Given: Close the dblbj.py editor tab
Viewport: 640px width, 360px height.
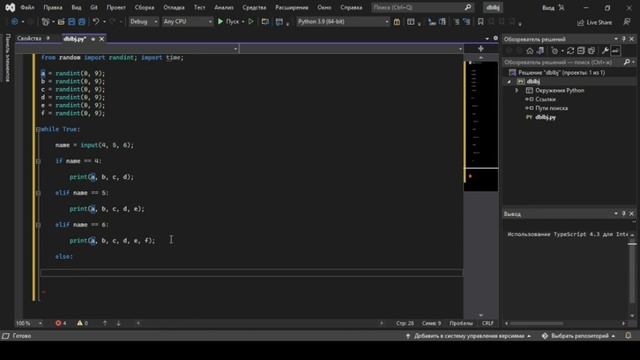Looking at the screenshot, I should (x=102, y=39).
